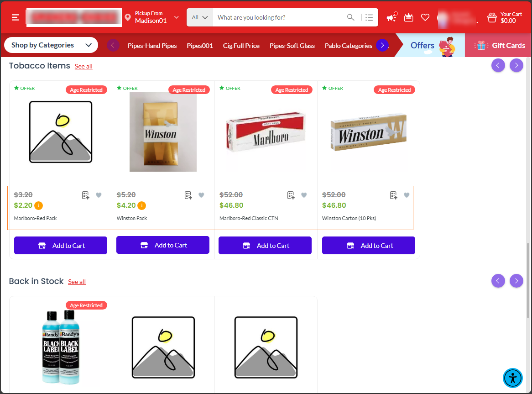Open the Pipes001 category

[200, 46]
